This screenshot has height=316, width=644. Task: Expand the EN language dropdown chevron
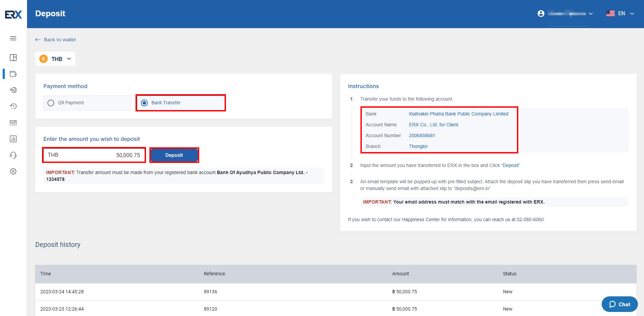click(x=632, y=14)
